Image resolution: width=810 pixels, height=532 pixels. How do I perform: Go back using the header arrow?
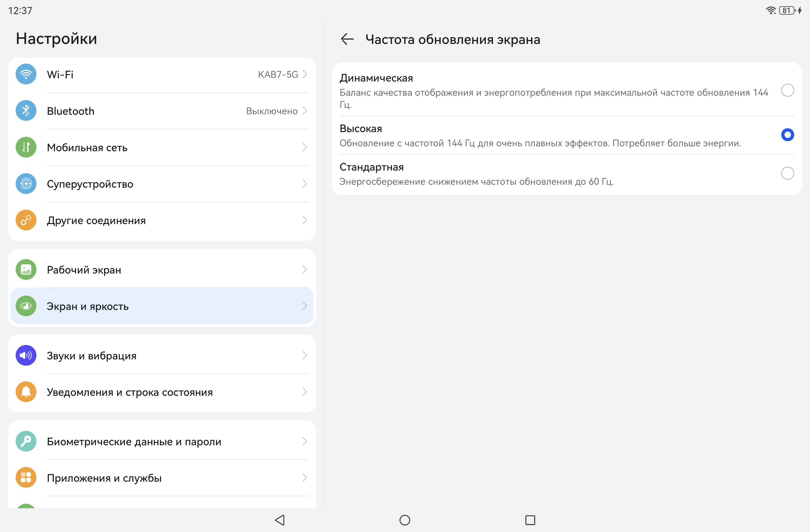point(347,39)
